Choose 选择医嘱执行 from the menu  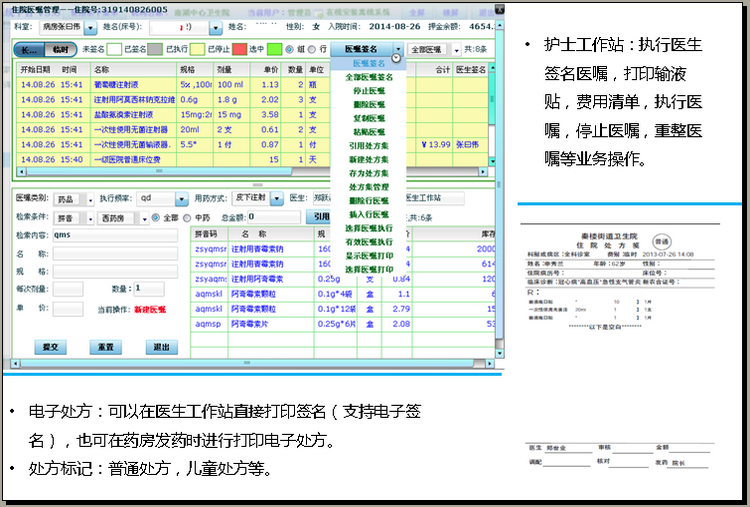coord(369,229)
